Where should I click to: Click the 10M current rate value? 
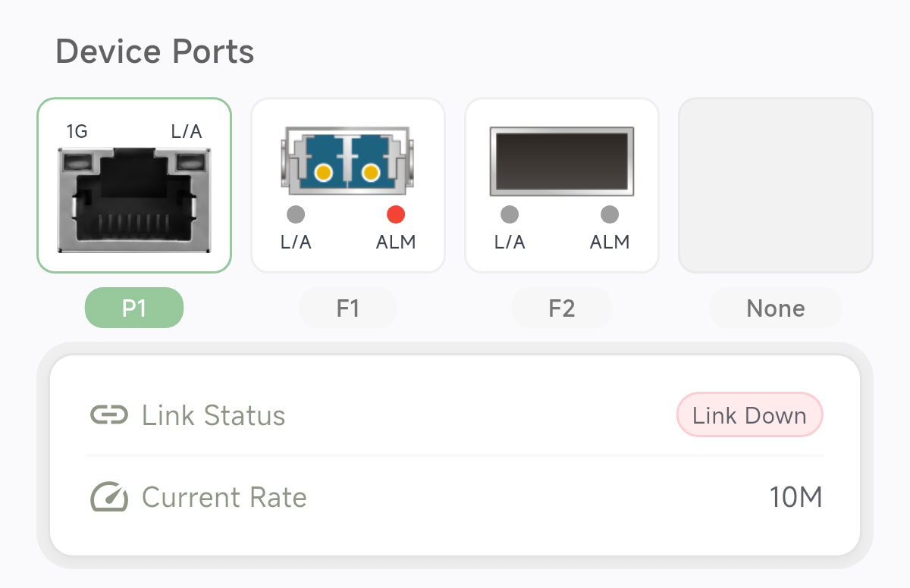(795, 498)
